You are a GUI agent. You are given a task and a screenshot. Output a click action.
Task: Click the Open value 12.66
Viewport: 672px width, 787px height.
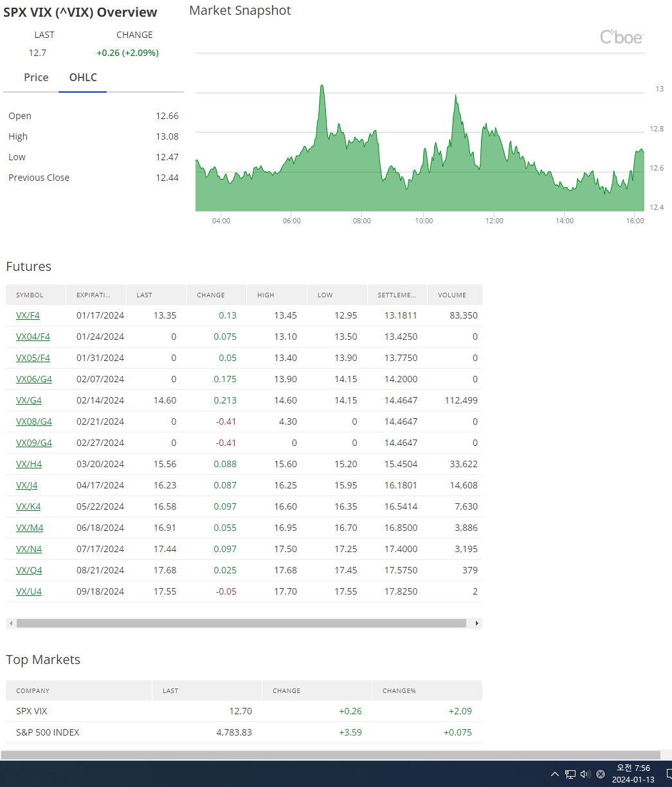coord(167,116)
